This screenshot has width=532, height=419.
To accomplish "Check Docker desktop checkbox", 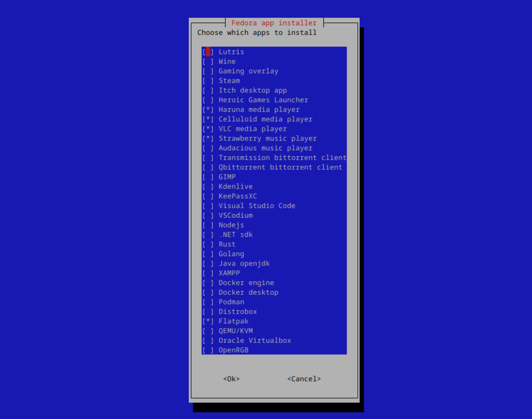I will coord(208,293).
